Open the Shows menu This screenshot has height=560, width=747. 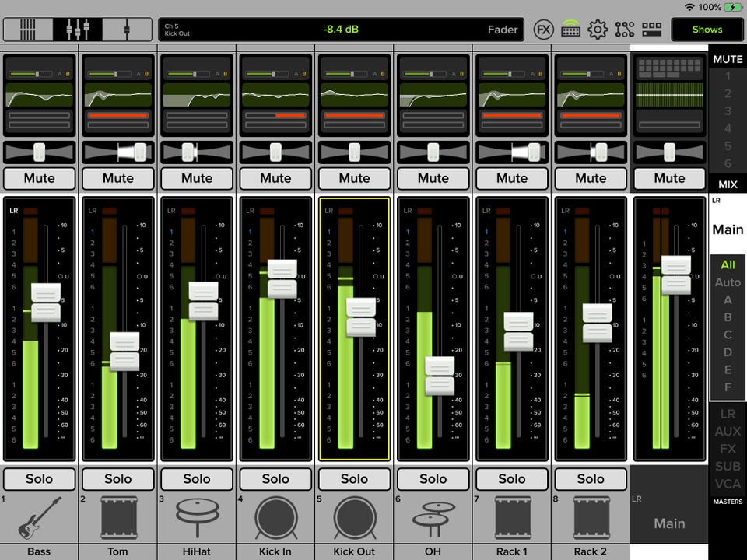tap(707, 30)
